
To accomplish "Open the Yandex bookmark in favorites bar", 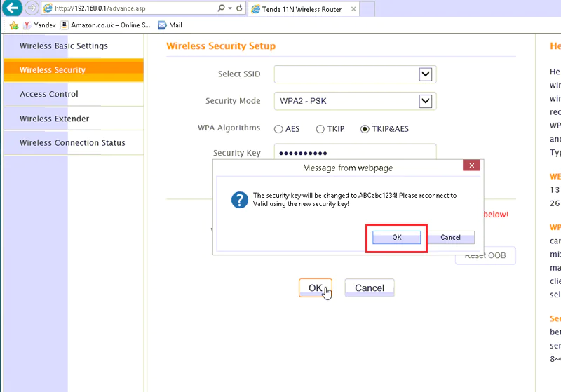I will pos(39,25).
